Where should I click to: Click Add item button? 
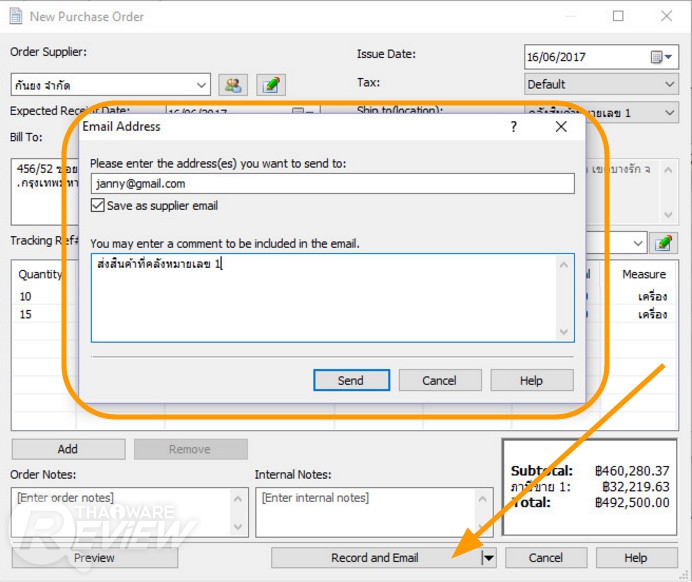point(68,449)
